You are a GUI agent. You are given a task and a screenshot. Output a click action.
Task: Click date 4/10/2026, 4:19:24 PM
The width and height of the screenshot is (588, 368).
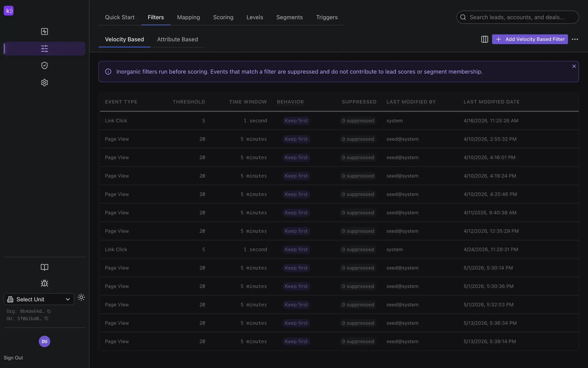click(x=490, y=176)
